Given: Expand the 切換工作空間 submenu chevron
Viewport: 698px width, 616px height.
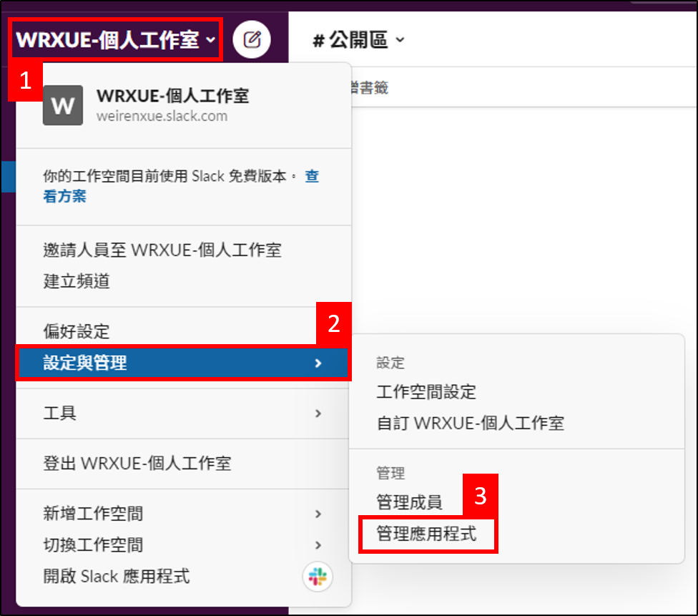Looking at the screenshot, I should point(318,544).
